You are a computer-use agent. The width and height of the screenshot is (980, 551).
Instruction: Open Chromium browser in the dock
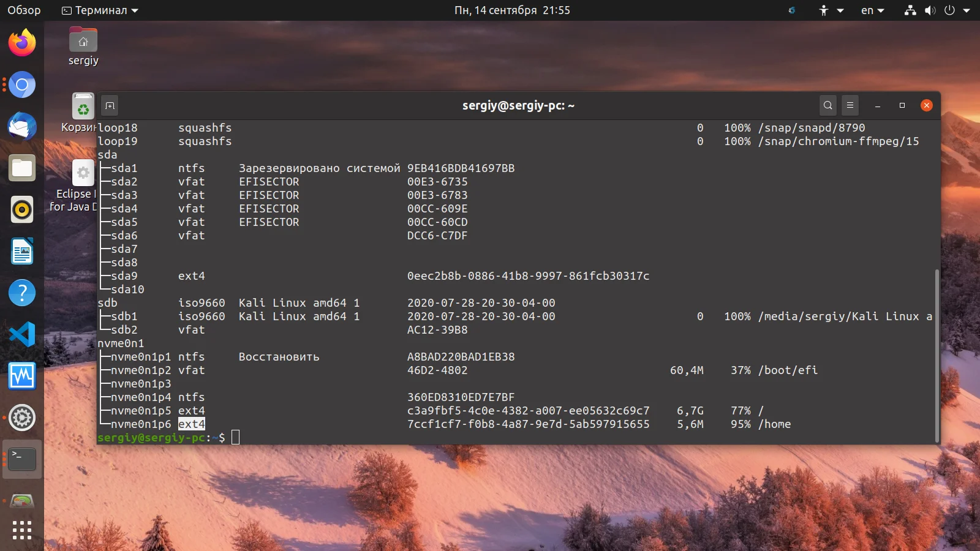(22, 84)
